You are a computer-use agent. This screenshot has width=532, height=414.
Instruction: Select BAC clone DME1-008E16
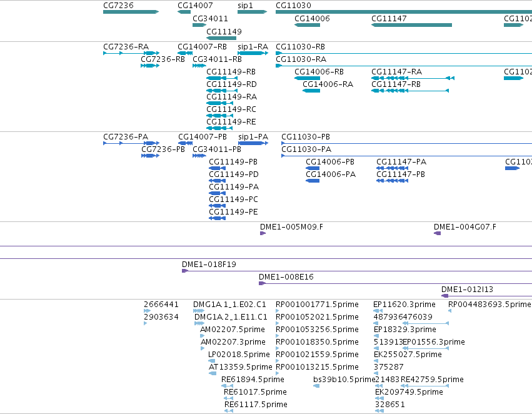[395, 283]
